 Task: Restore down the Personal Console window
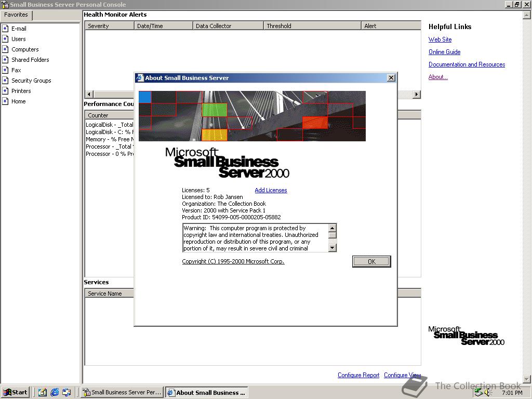pyautogui.click(x=517, y=5)
